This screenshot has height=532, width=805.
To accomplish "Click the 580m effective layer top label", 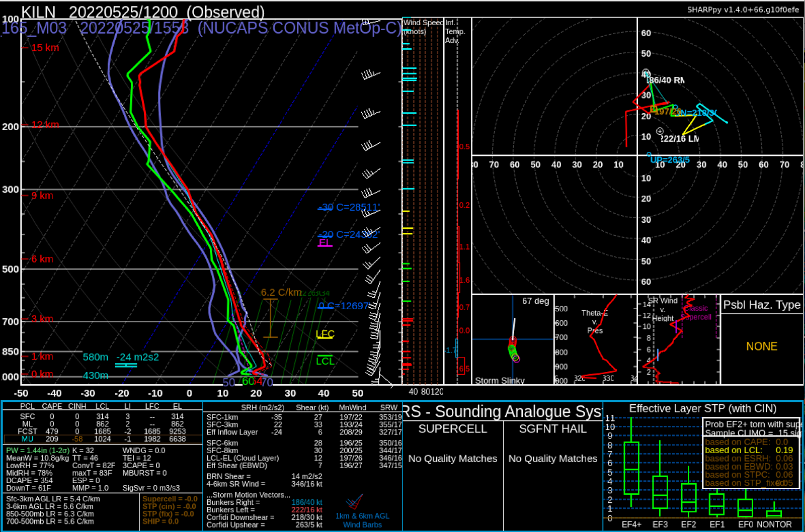I will tap(96, 357).
